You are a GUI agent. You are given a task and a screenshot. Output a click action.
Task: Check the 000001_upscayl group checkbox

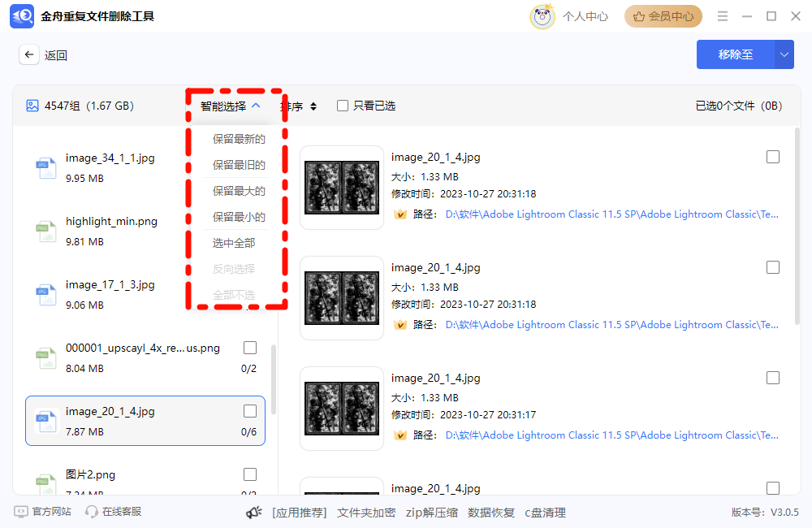[250, 348]
